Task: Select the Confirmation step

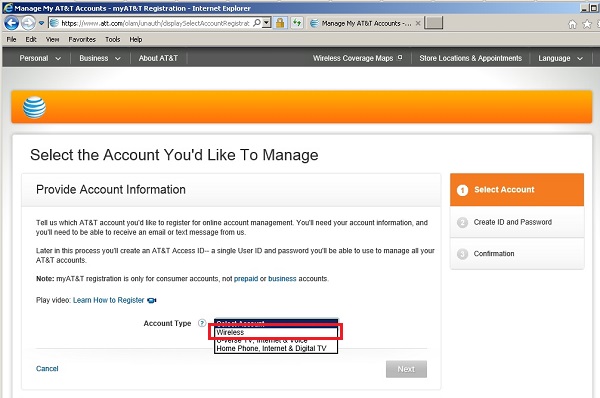Action: 517,253
